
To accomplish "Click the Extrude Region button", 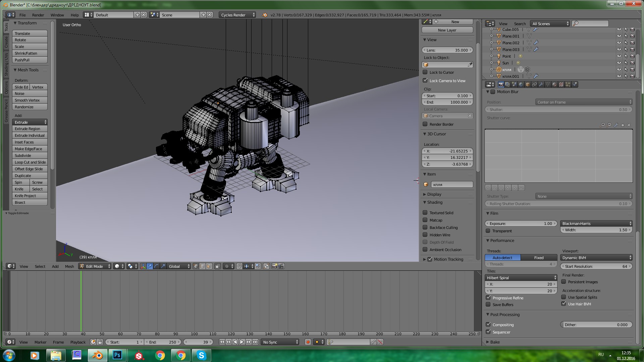I will (x=30, y=129).
